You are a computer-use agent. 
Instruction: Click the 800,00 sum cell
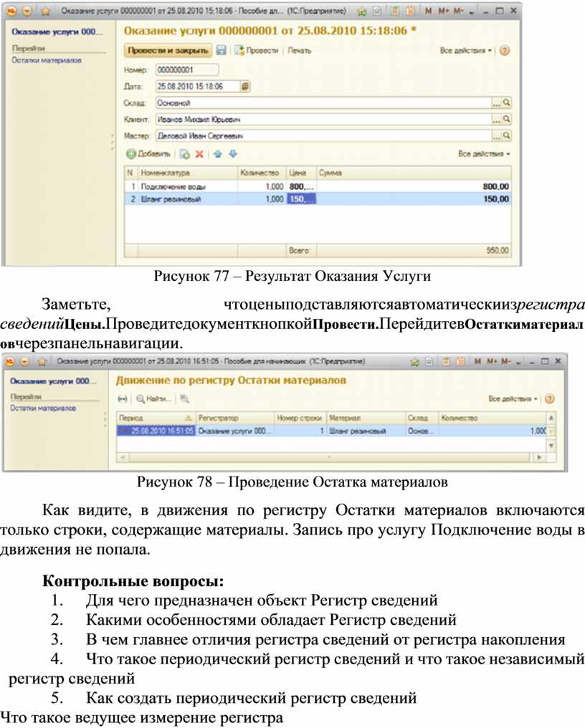click(x=414, y=186)
